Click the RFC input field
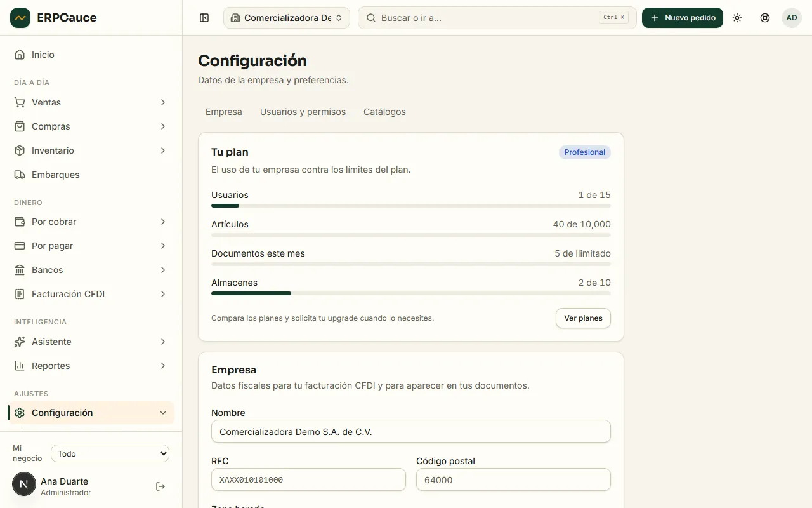Viewport: 812px width, 508px height. [x=308, y=479]
